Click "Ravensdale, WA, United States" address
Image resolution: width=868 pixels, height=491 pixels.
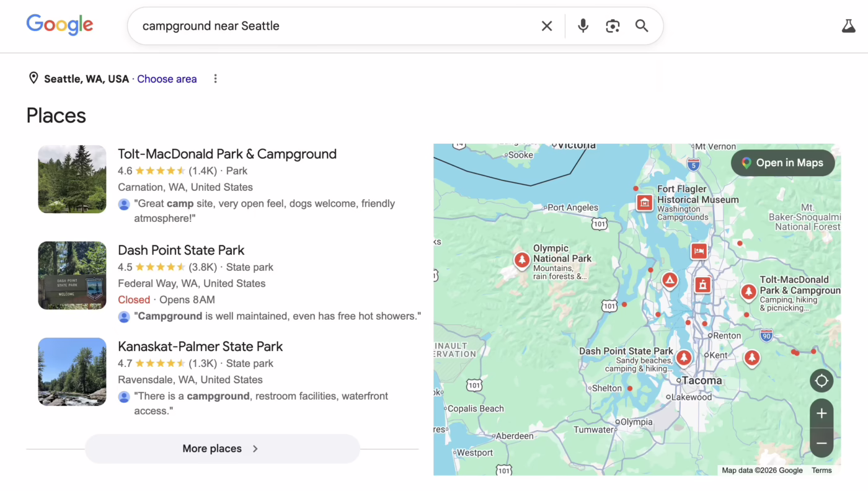tap(190, 379)
